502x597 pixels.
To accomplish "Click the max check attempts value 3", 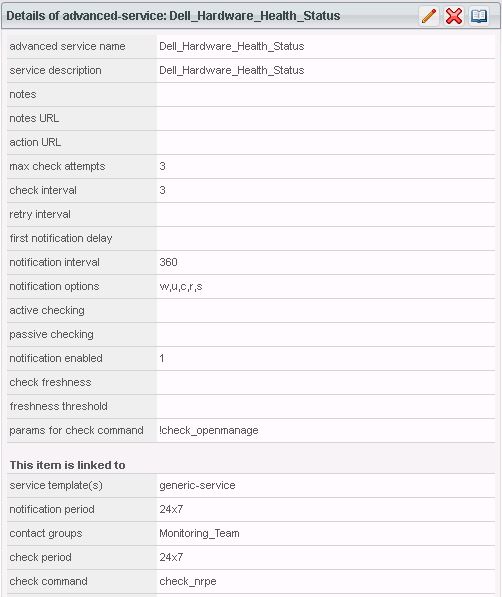I will click(163, 166).
